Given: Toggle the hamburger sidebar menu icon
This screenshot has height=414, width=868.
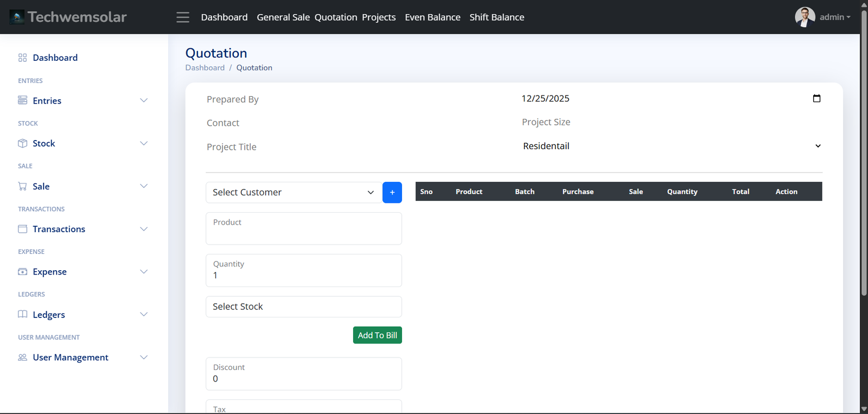Looking at the screenshot, I should click(183, 17).
